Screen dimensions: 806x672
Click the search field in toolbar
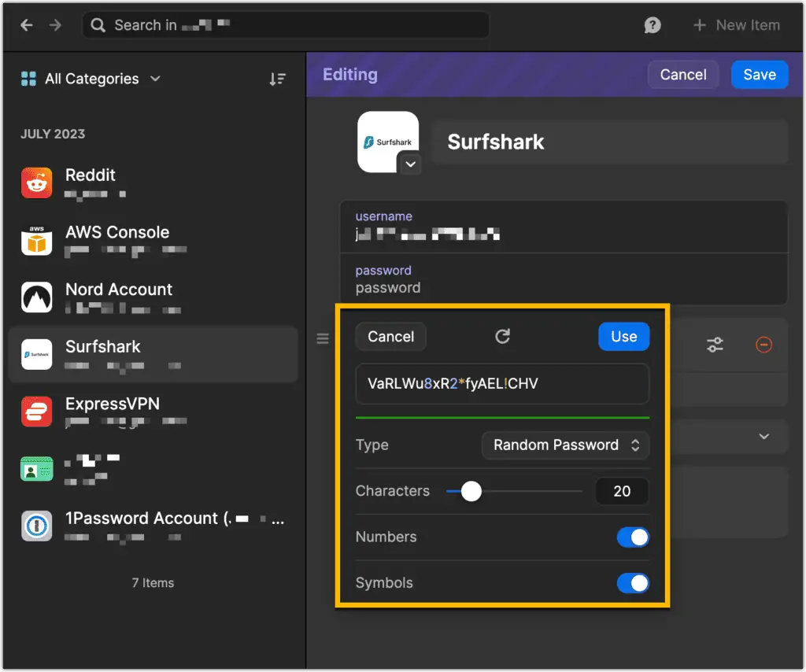pos(285,25)
